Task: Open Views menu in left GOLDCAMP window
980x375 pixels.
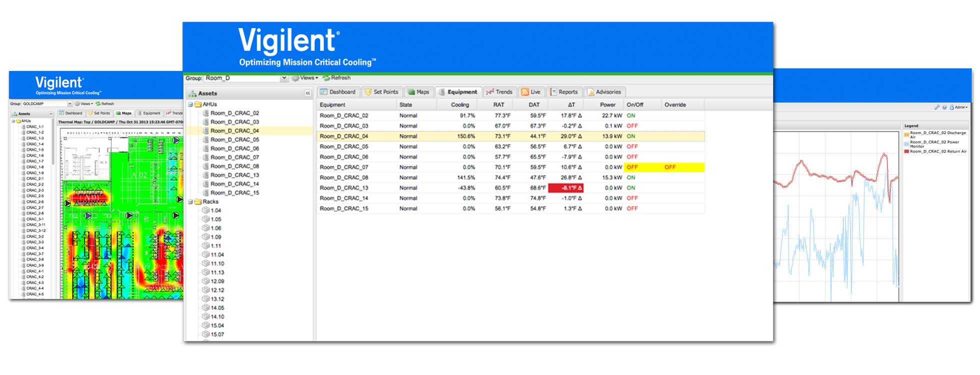Action: pyautogui.click(x=84, y=104)
